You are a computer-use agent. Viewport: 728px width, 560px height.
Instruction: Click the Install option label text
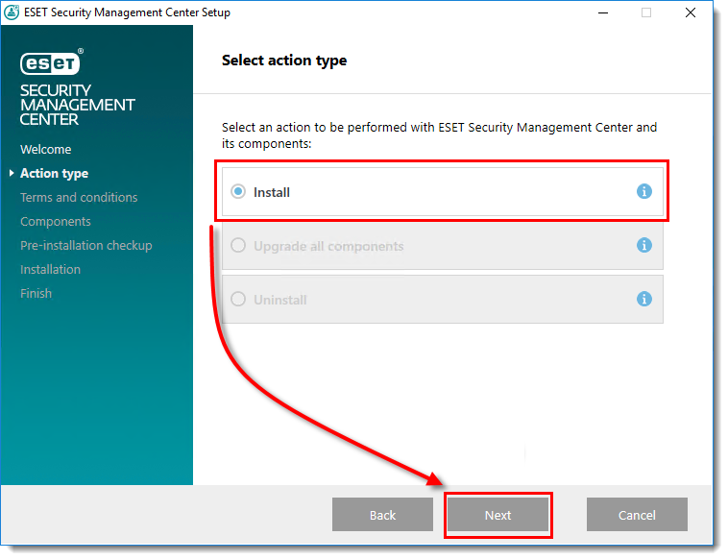click(x=272, y=192)
